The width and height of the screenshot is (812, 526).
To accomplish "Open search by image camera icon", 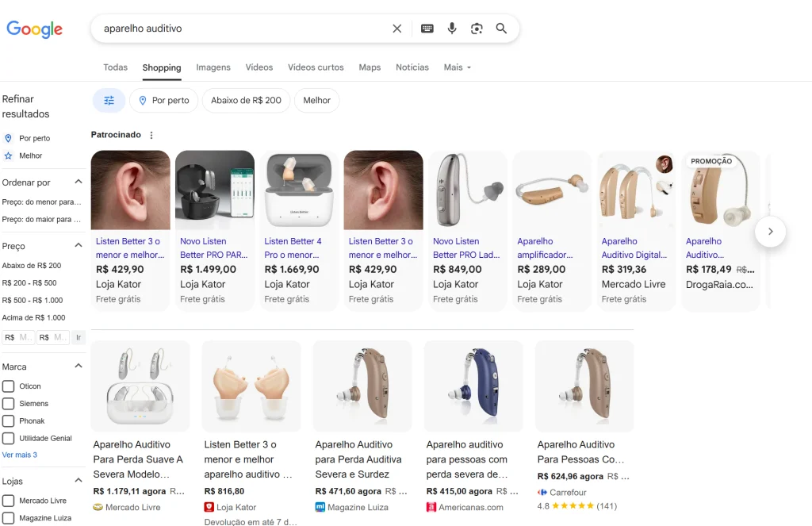I will coord(477,29).
